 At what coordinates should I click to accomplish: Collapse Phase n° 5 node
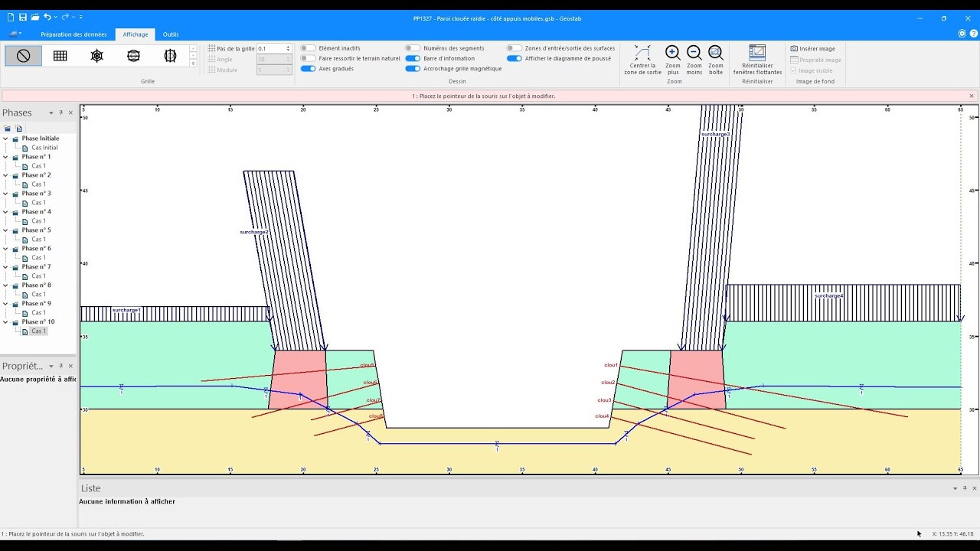point(6,230)
